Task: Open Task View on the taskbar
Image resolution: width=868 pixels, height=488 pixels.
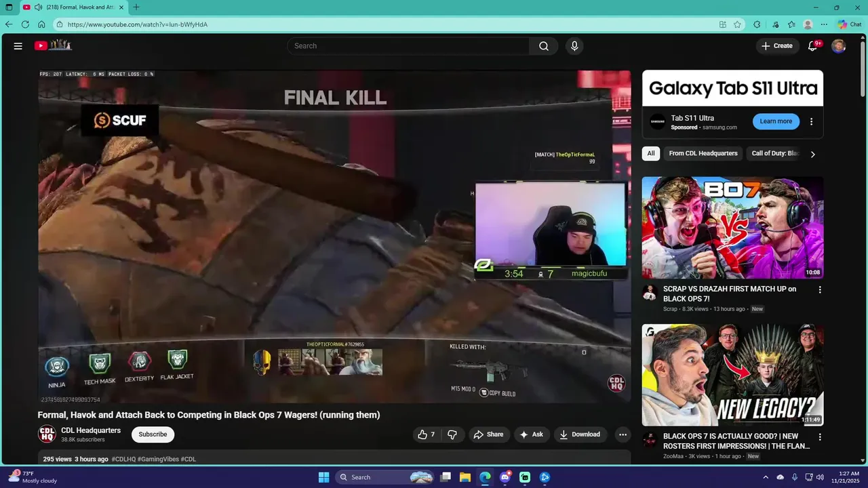Action: pos(446,477)
